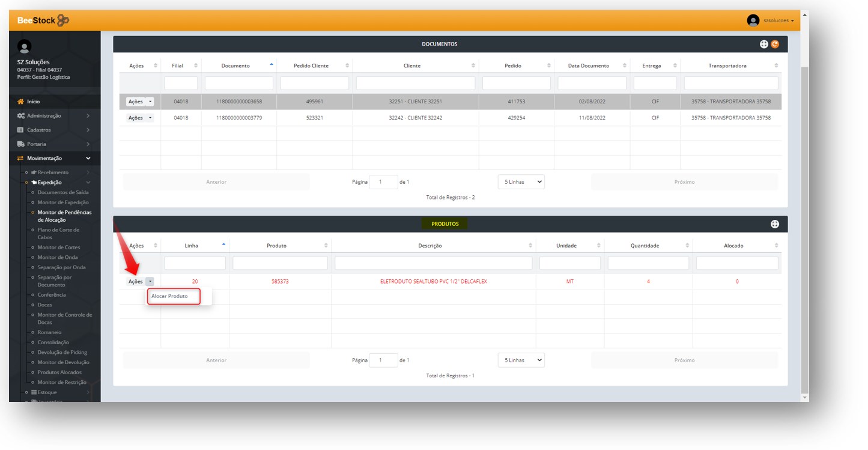Viewport: 868px width, 450px height.
Task: Click the expand icon in Documentos header
Action: coord(763,44)
